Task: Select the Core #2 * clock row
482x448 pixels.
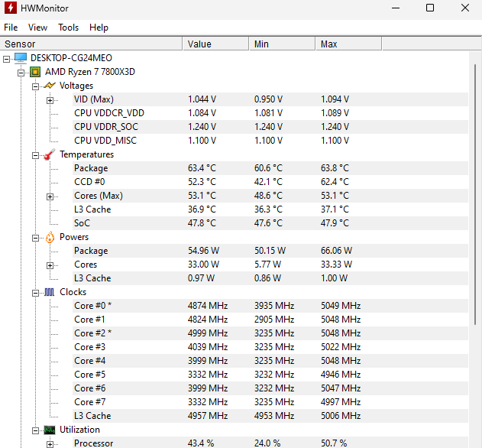Action: tap(270, 333)
